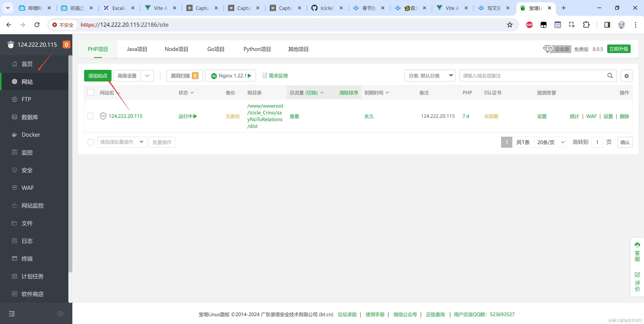The width and height of the screenshot is (644, 324).
Task: Click the Nginx 1.22.1 button
Action: [x=230, y=75]
